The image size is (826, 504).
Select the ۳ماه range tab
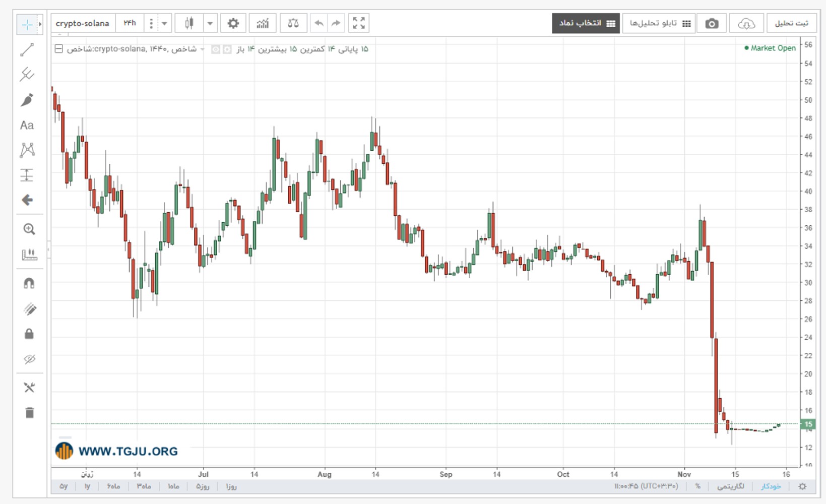click(144, 486)
